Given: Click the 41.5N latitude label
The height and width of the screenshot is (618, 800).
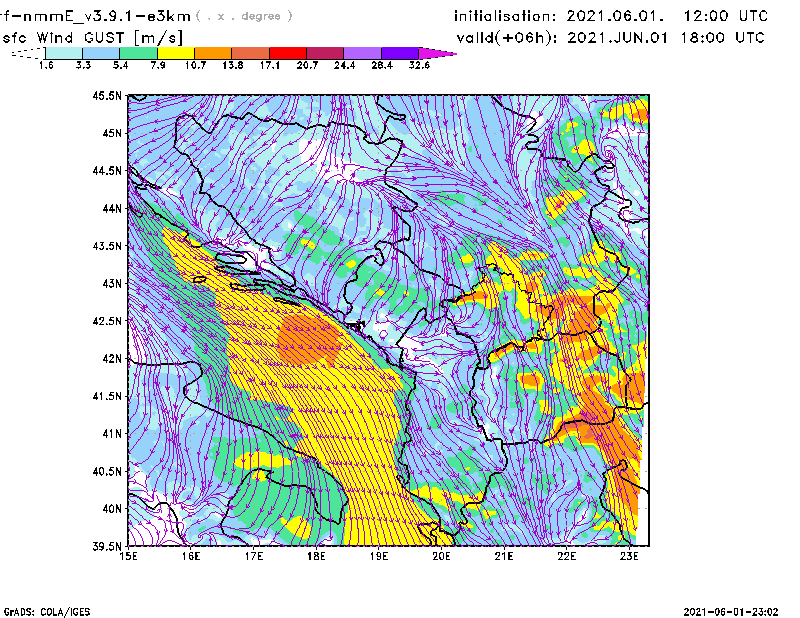Looking at the screenshot, I should tap(107, 396).
